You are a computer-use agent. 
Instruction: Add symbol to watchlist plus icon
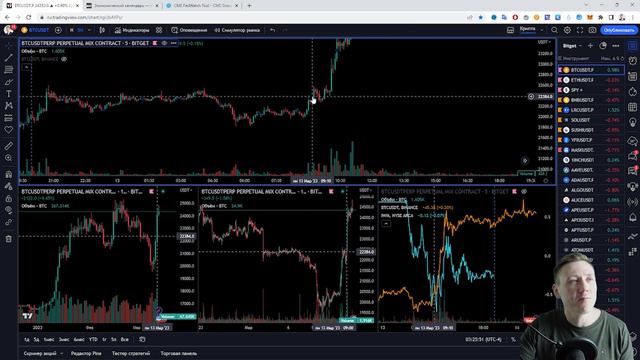[590, 46]
